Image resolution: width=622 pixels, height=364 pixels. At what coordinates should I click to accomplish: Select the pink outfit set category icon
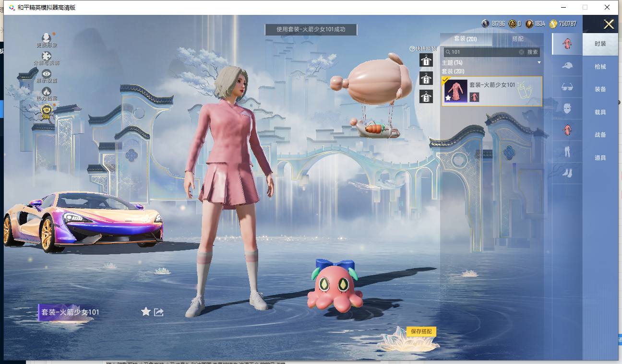click(567, 44)
